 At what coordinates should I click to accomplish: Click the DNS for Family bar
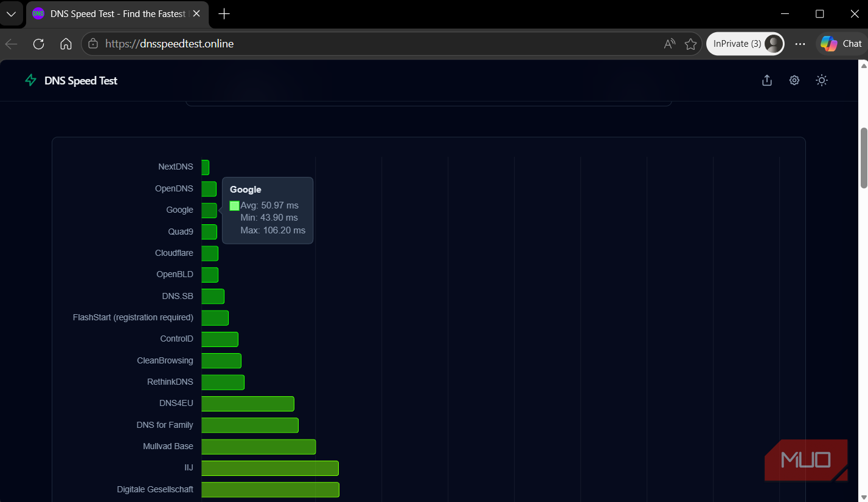tap(250, 425)
